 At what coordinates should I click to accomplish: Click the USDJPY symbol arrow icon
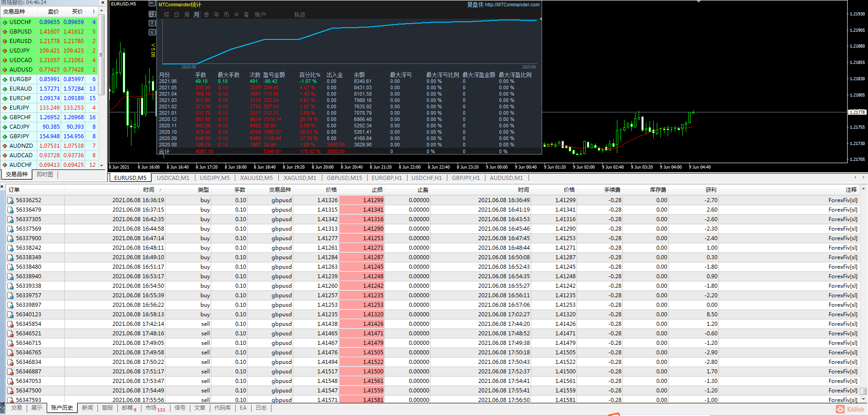pos(5,51)
